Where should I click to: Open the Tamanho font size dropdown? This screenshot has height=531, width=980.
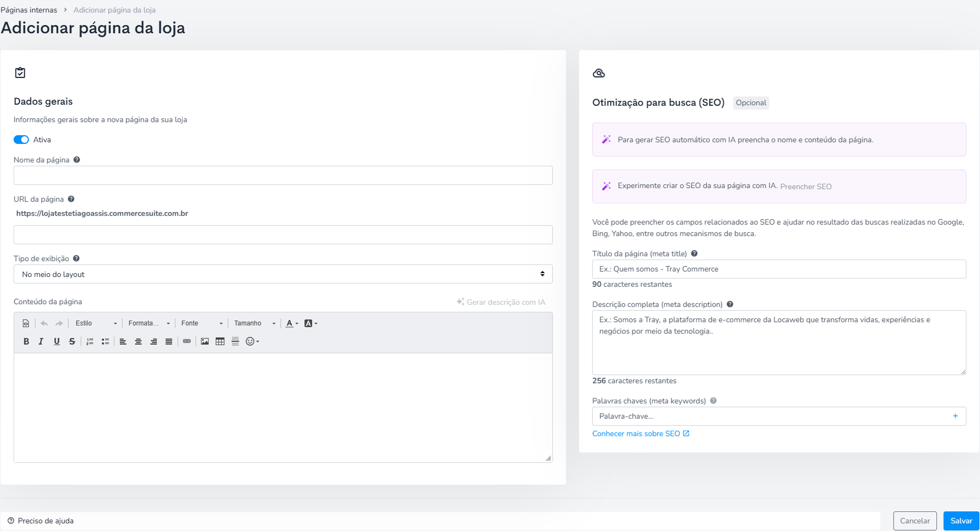coord(254,323)
